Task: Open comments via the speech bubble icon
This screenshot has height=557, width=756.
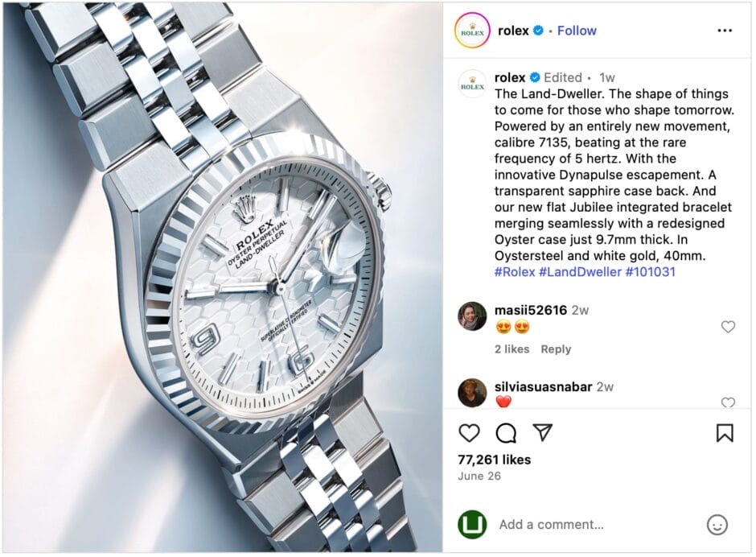Action: pyautogui.click(x=506, y=433)
